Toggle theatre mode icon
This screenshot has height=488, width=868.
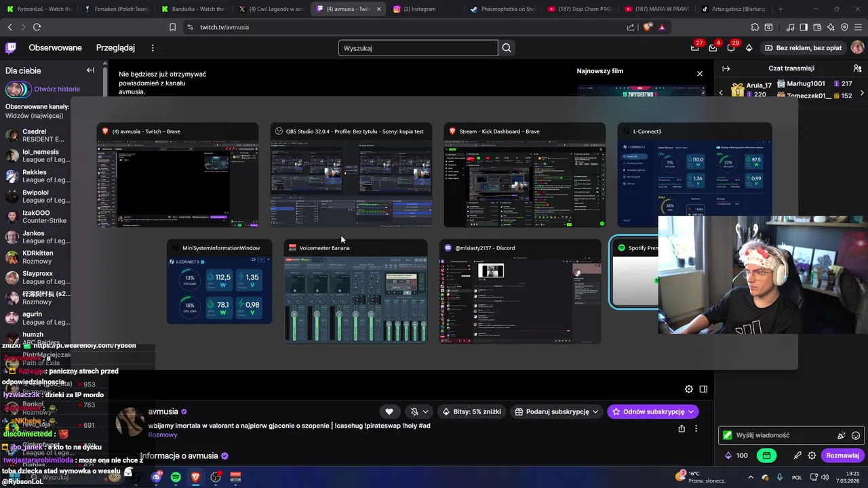pos(703,389)
